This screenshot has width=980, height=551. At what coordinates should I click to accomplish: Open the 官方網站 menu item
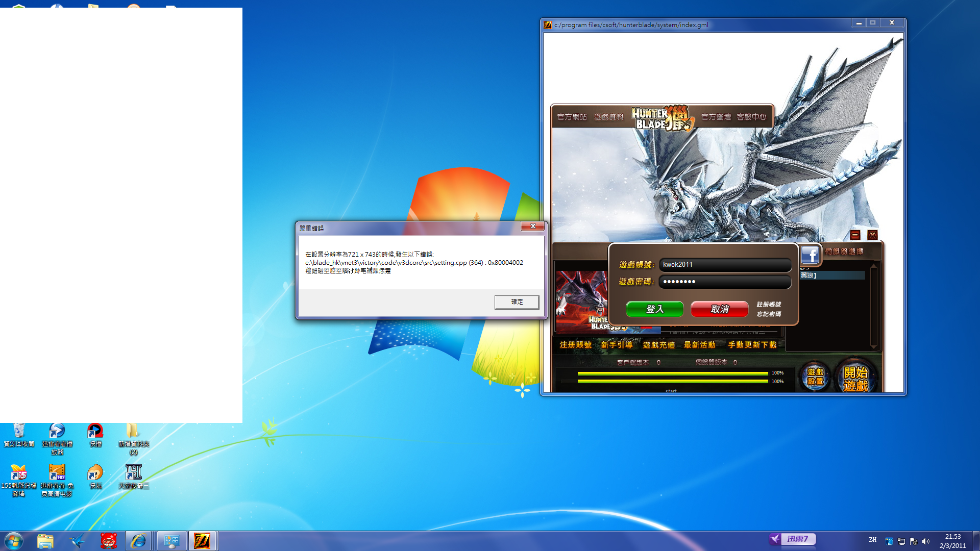pyautogui.click(x=572, y=117)
